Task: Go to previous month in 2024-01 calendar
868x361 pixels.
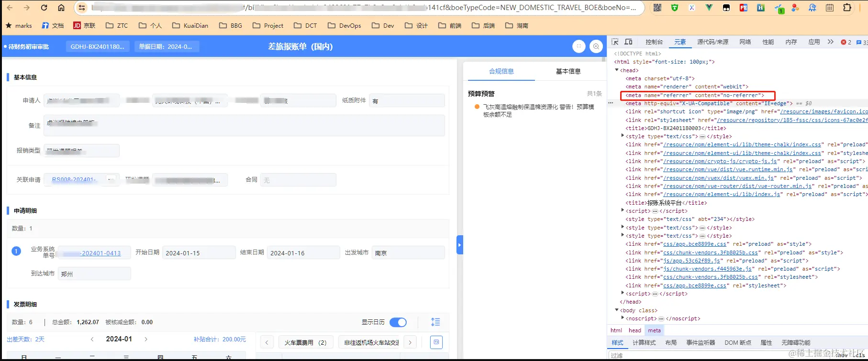Action: tap(92, 339)
